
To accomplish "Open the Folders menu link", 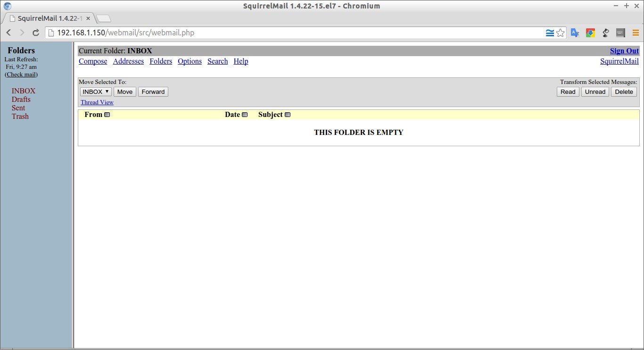I will click(x=161, y=61).
